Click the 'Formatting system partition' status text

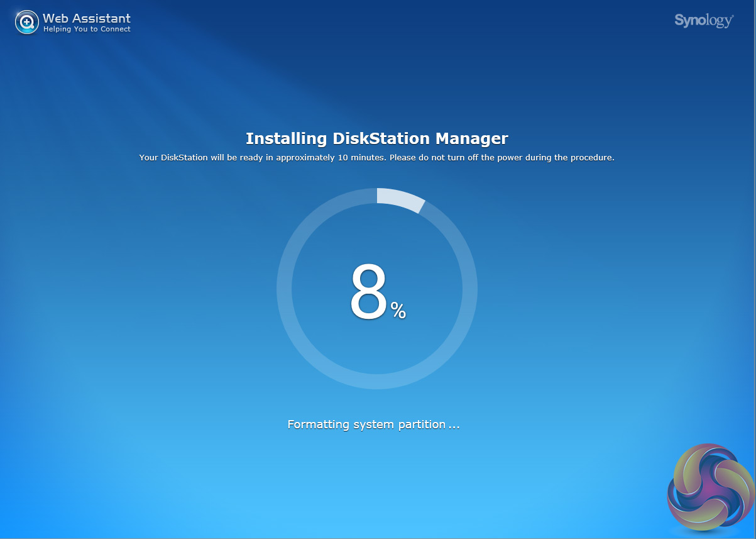click(x=373, y=425)
